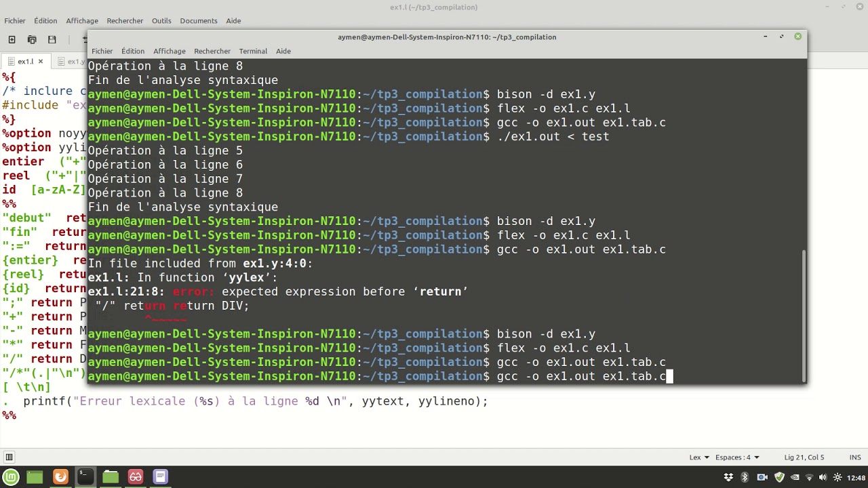Select the red glasses app in taskbar
Viewport: 868px width, 488px height.
[x=136, y=477]
